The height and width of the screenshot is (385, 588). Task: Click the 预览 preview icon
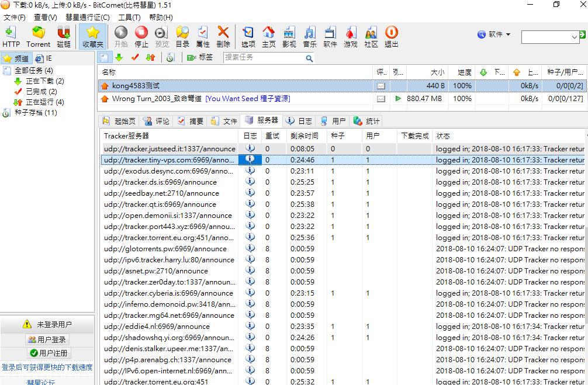162,36
